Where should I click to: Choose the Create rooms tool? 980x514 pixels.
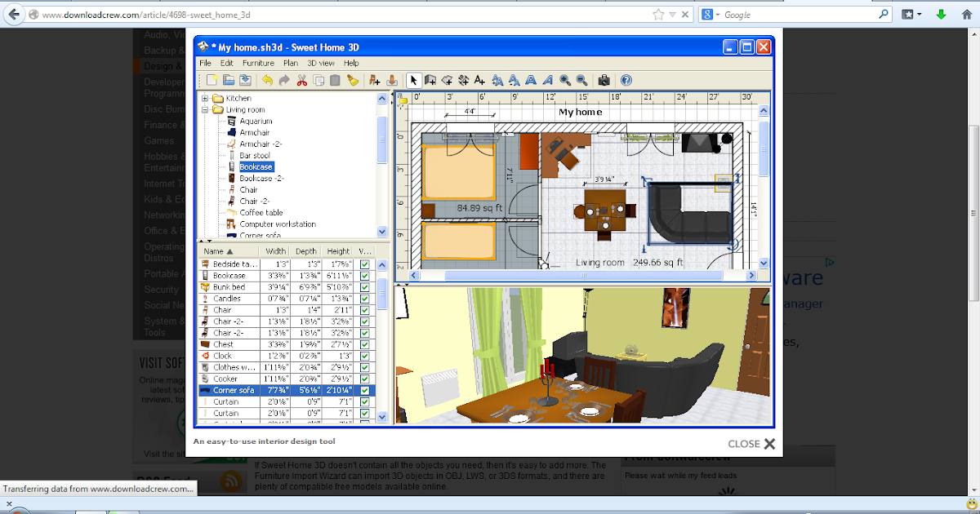[447, 80]
